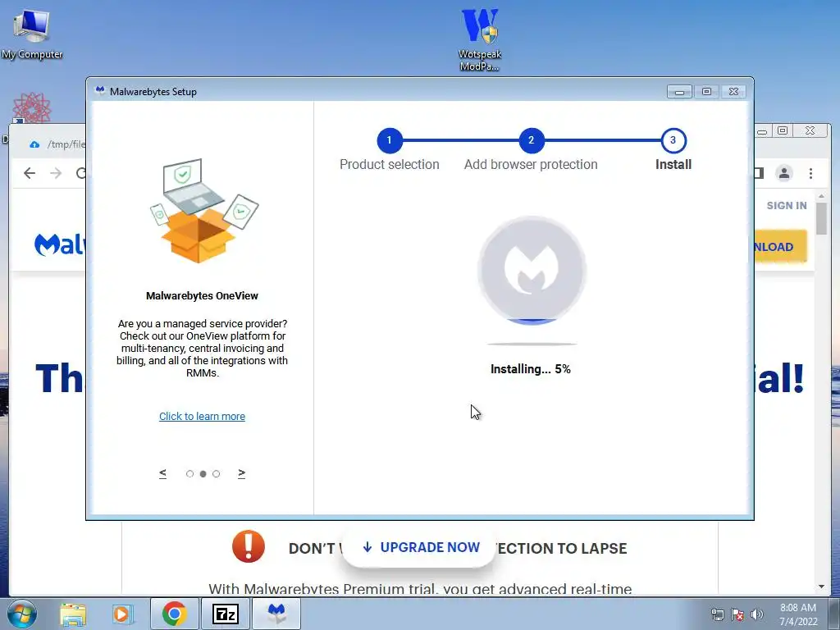Open the taskbar clock 8:08 AM

click(798, 614)
